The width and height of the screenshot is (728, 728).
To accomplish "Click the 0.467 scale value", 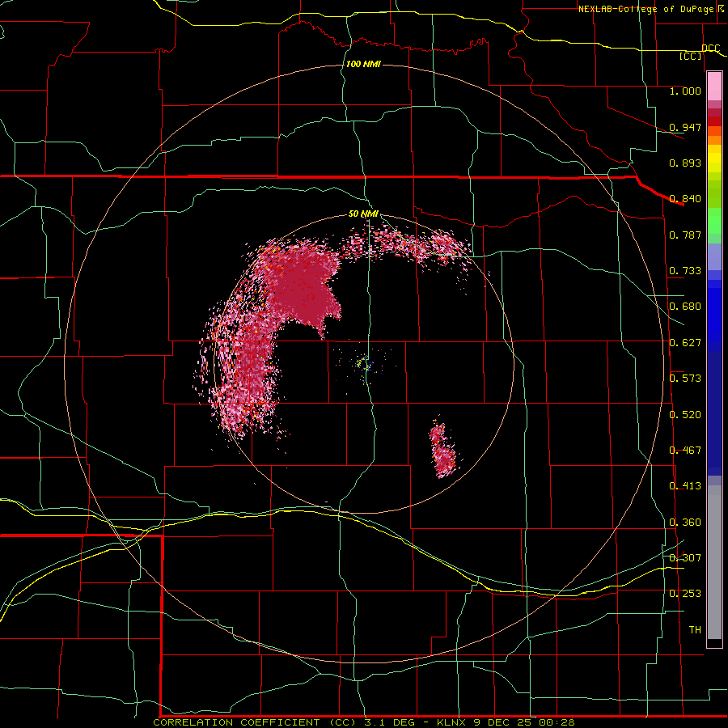I will coord(685,450).
